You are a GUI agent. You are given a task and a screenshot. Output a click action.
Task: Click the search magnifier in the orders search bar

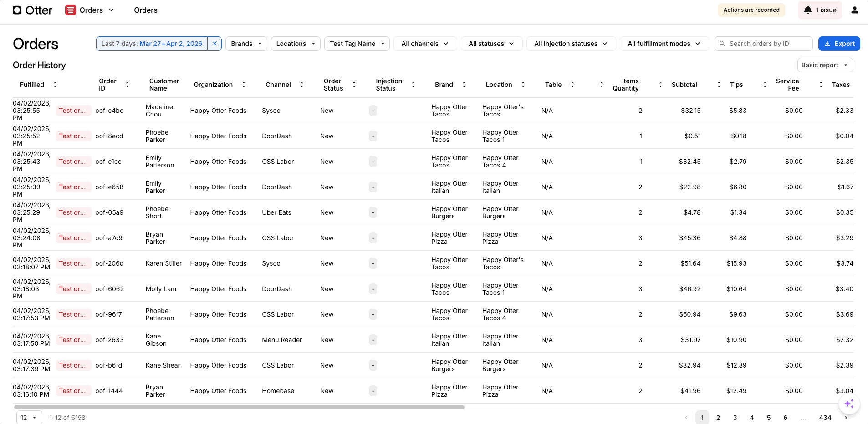[722, 43]
